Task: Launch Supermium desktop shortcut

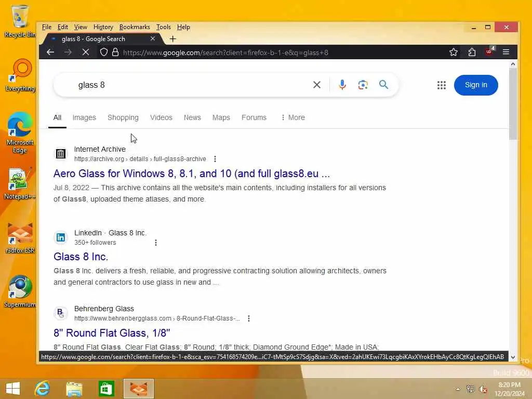Action: (20, 291)
